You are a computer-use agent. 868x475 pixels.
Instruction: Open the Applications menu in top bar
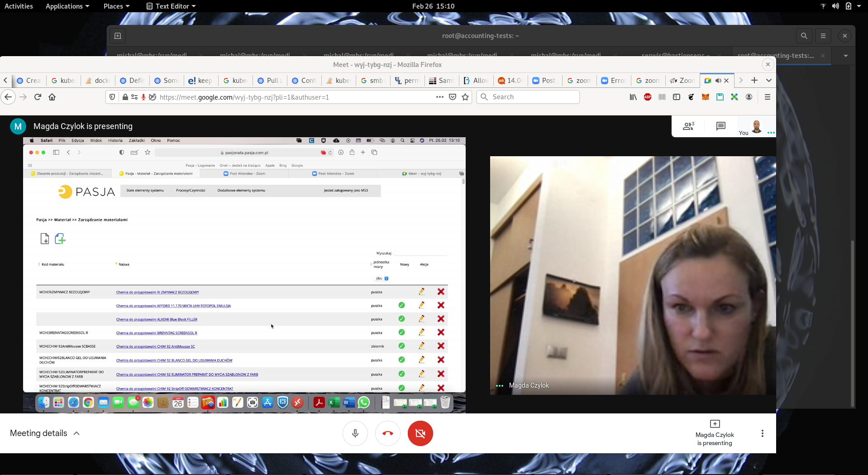click(67, 6)
